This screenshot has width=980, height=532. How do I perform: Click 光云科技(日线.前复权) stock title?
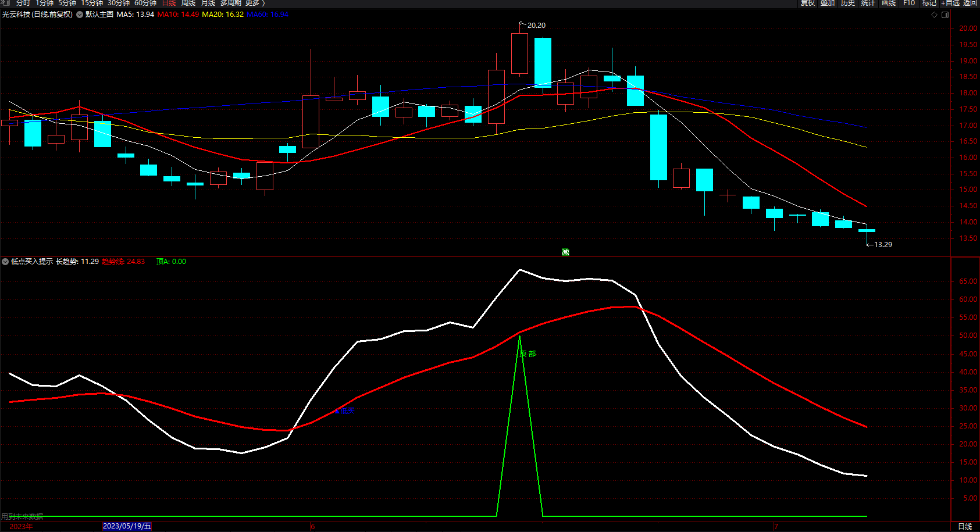pyautogui.click(x=37, y=15)
